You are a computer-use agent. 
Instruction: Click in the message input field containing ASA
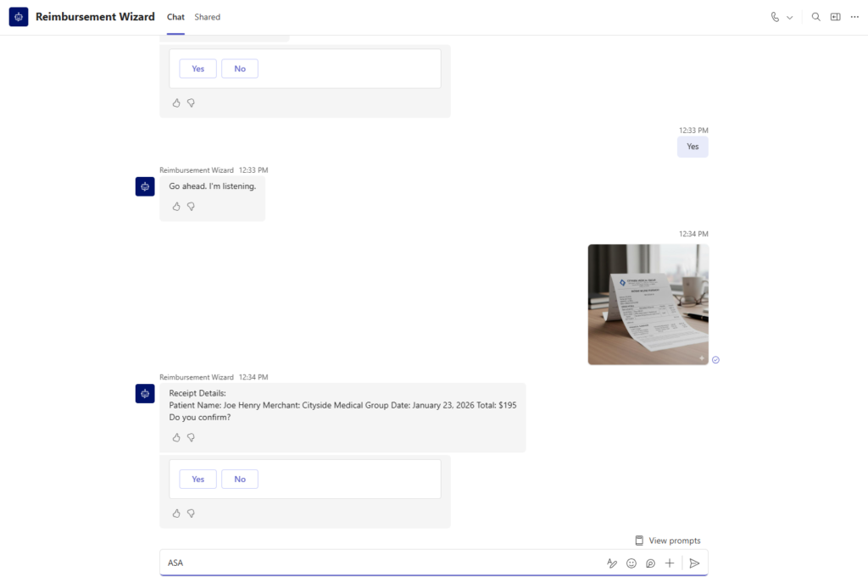coord(373,563)
